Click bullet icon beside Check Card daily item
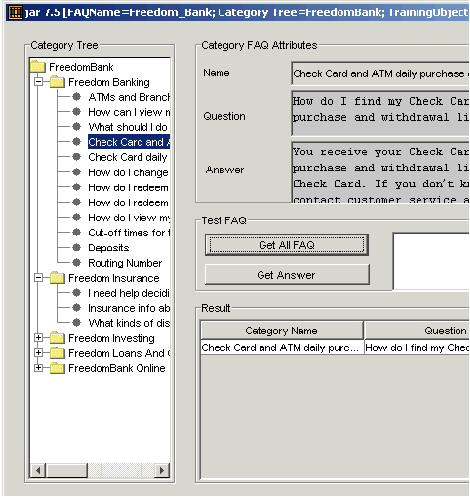Image resolution: width=470 pixels, height=497 pixels. click(76, 157)
